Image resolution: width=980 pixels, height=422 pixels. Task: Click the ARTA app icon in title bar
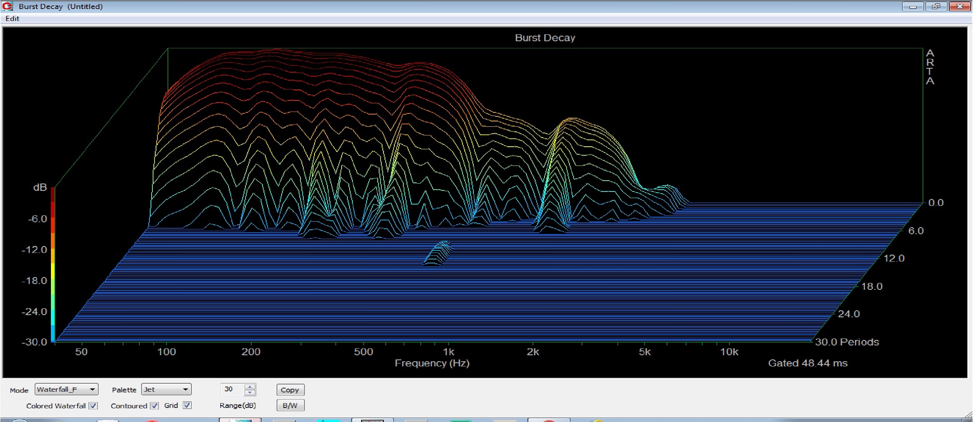click(x=8, y=6)
